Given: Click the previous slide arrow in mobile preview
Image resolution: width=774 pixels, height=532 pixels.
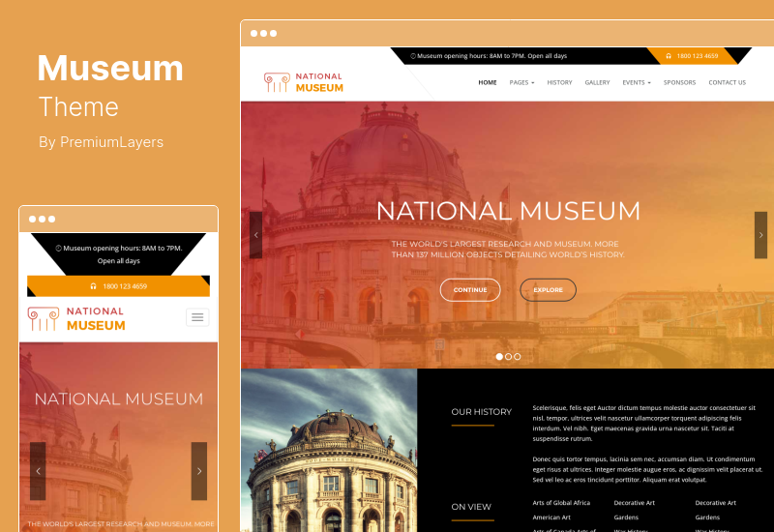Looking at the screenshot, I should (38, 471).
